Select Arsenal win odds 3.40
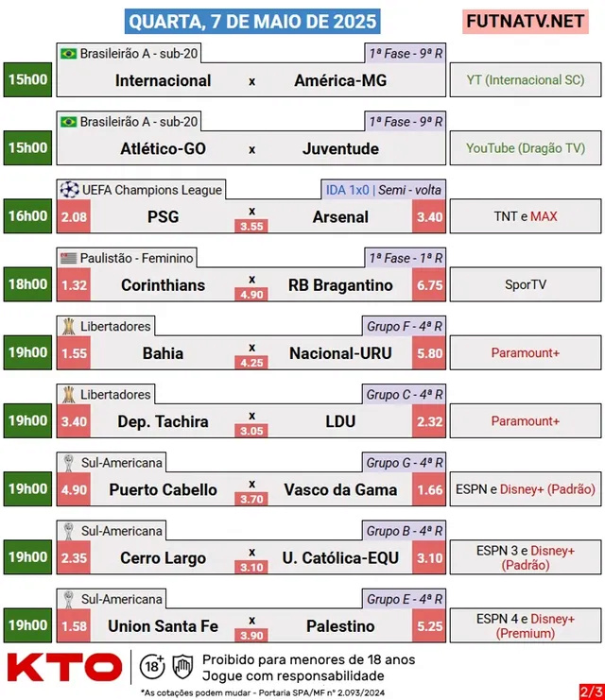Image resolution: width=605 pixels, height=700 pixels. pos(429,217)
